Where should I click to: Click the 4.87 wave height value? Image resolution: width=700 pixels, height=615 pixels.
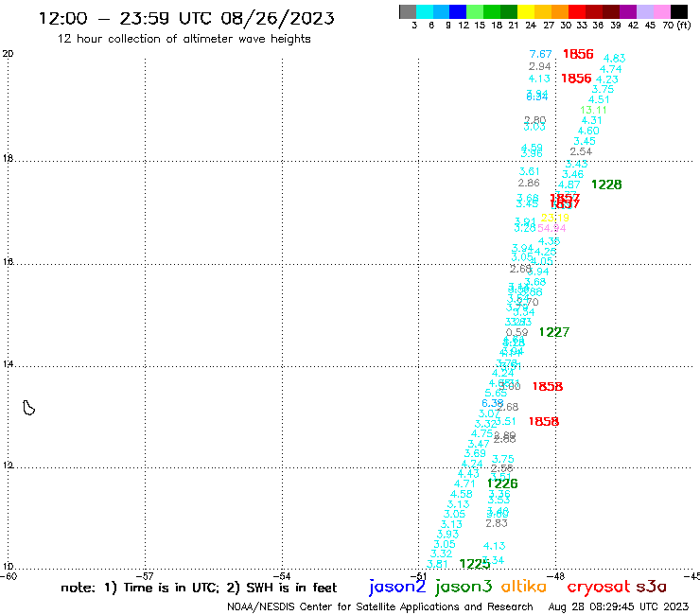569,184
